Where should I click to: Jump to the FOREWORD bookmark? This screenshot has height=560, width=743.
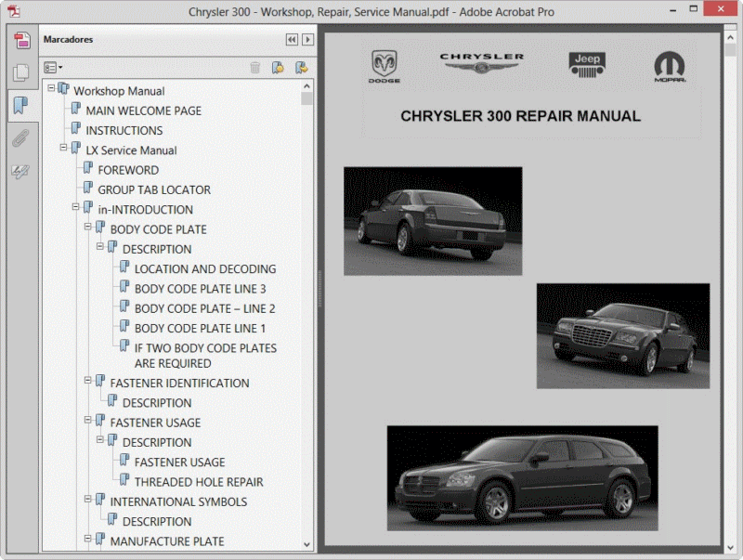[x=128, y=170]
